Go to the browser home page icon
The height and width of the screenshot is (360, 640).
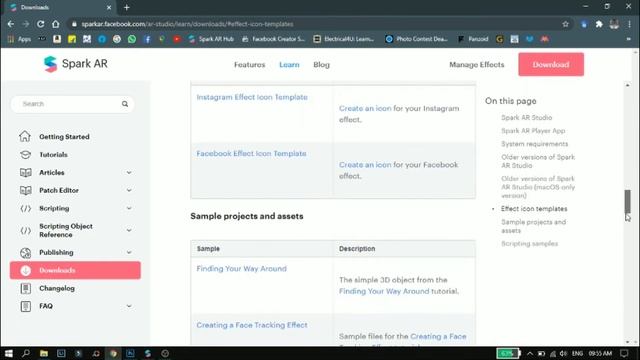coord(56,24)
